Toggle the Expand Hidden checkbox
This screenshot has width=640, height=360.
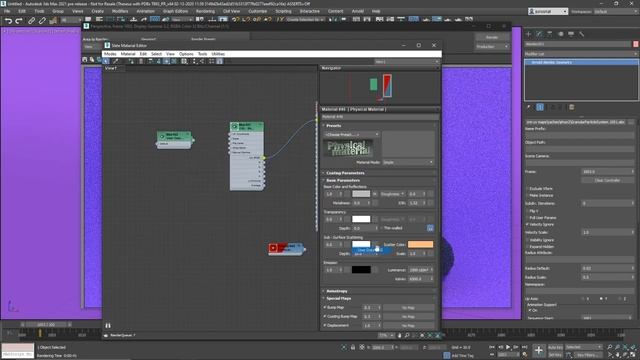click(x=527, y=247)
